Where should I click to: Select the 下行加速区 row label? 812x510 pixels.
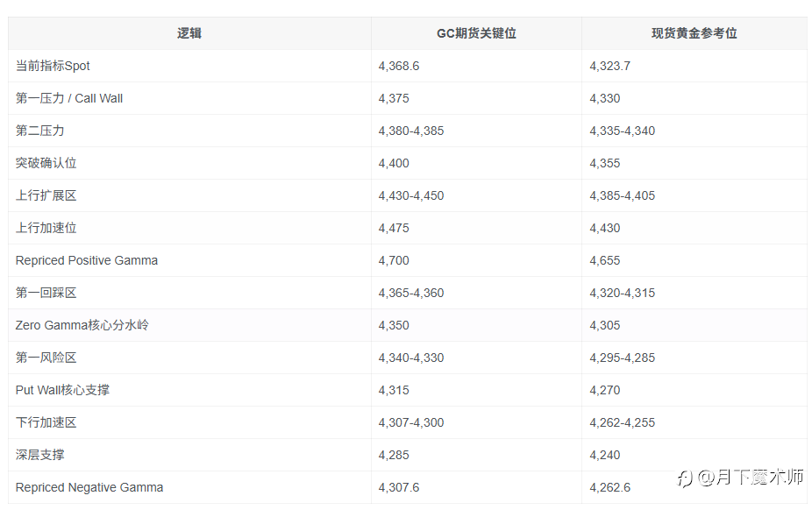[46, 422]
